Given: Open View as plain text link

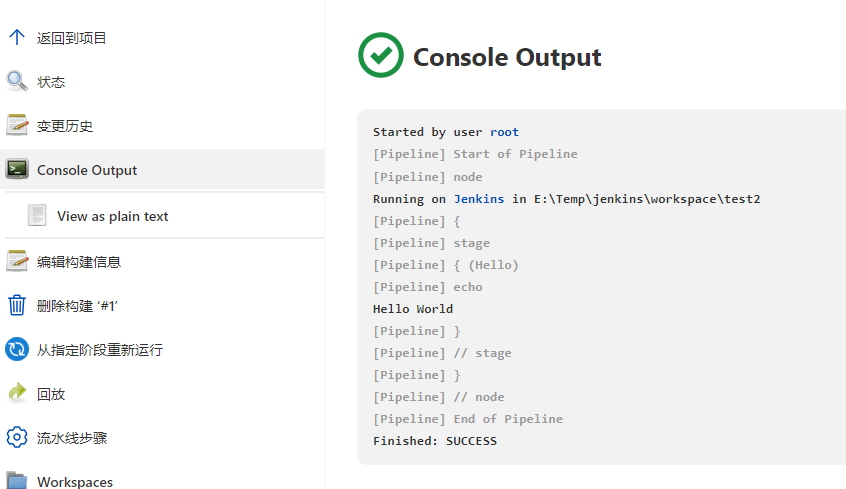Looking at the screenshot, I should [x=112, y=216].
